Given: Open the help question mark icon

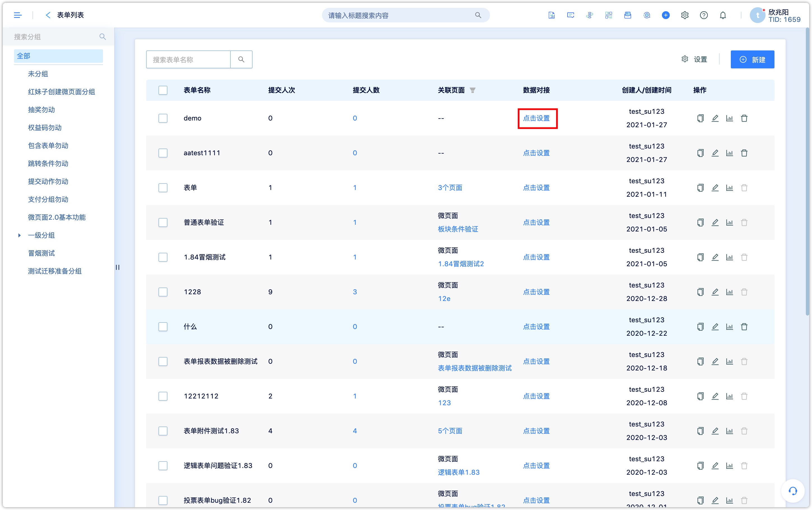Looking at the screenshot, I should pos(704,15).
